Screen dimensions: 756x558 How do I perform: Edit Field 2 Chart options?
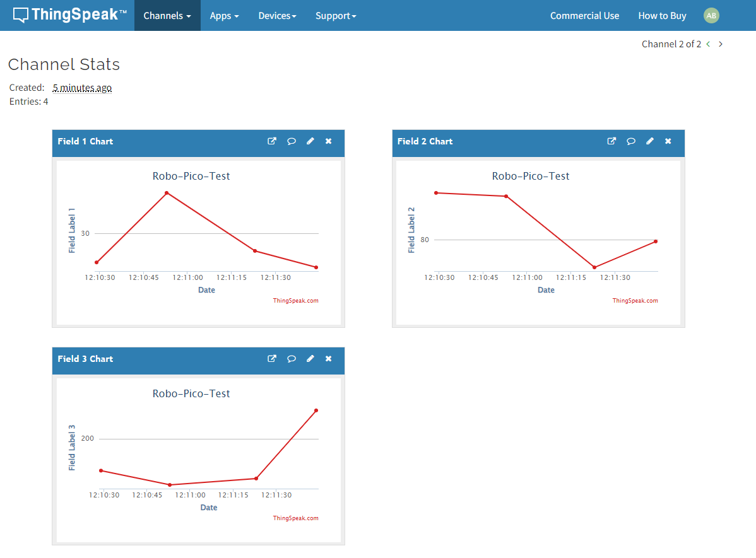click(649, 141)
